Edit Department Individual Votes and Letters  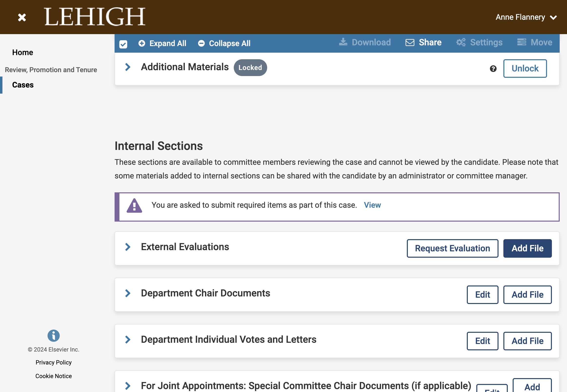tap(482, 341)
